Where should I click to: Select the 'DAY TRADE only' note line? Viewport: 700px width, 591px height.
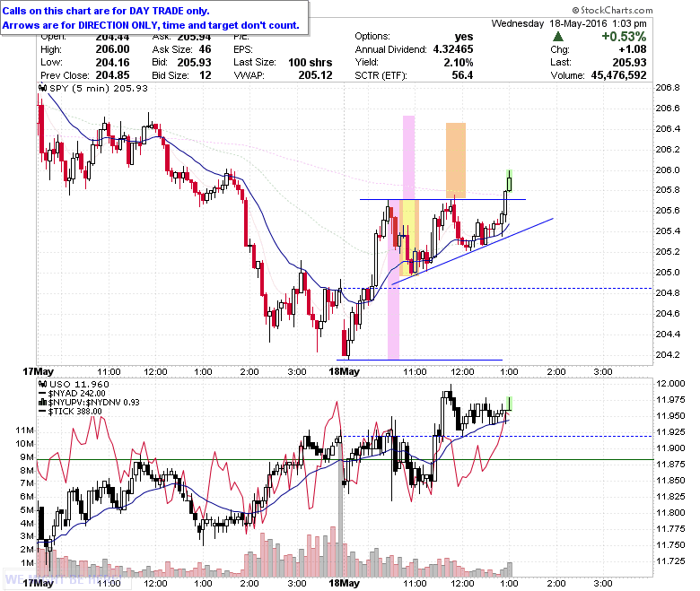point(106,11)
